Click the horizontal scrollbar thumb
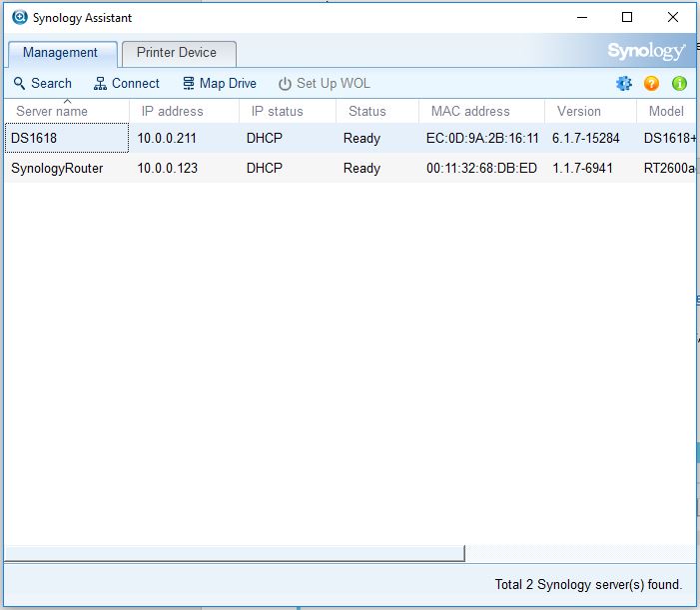The image size is (700, 610). tap(235, 553)
